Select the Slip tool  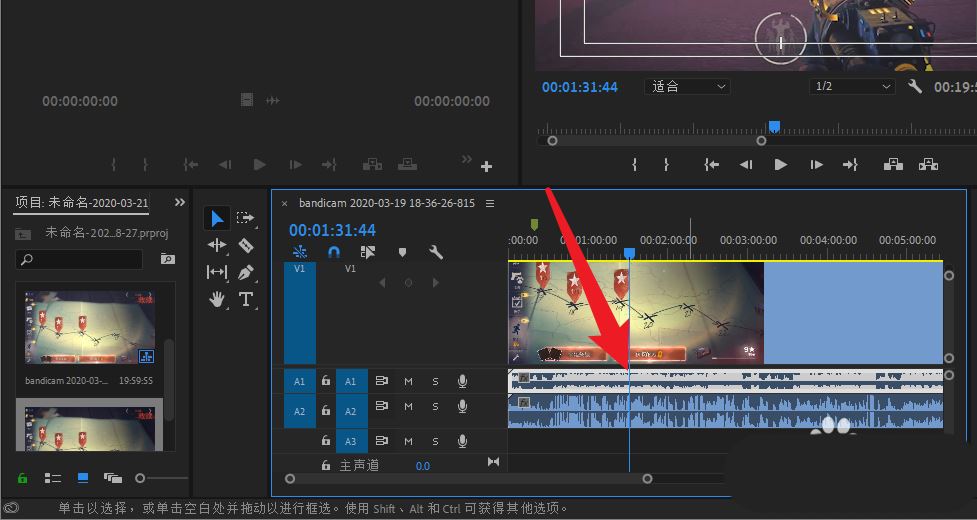[x=217, y=272]
